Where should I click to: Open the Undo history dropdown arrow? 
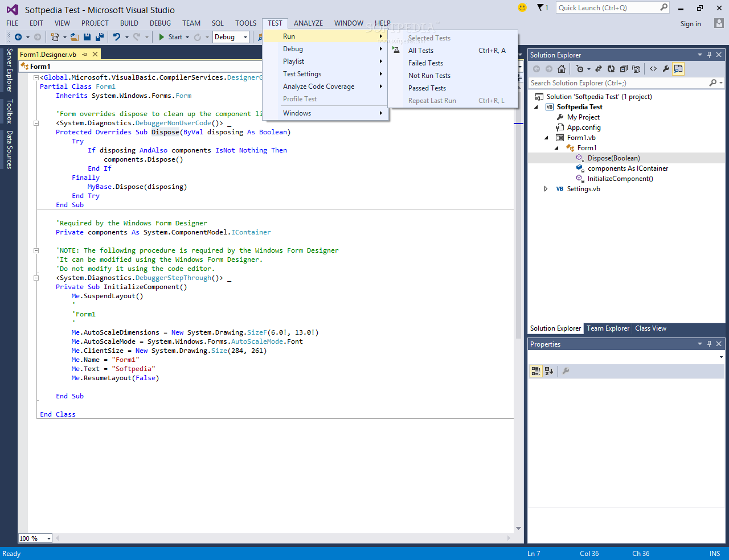click(x=126, y=37)
